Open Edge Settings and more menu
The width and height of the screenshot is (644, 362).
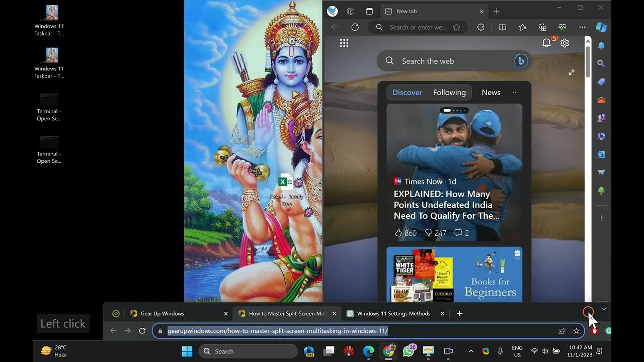click(582, 27)
